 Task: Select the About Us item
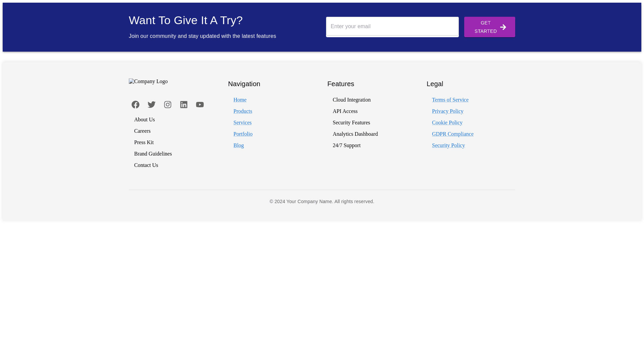tap(145, 120)
